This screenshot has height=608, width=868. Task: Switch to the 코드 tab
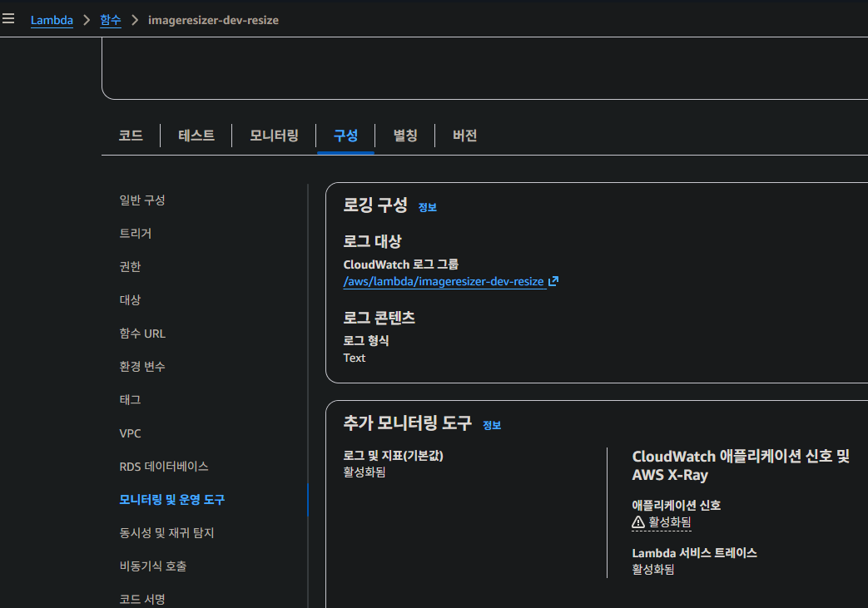coord(131,136)
